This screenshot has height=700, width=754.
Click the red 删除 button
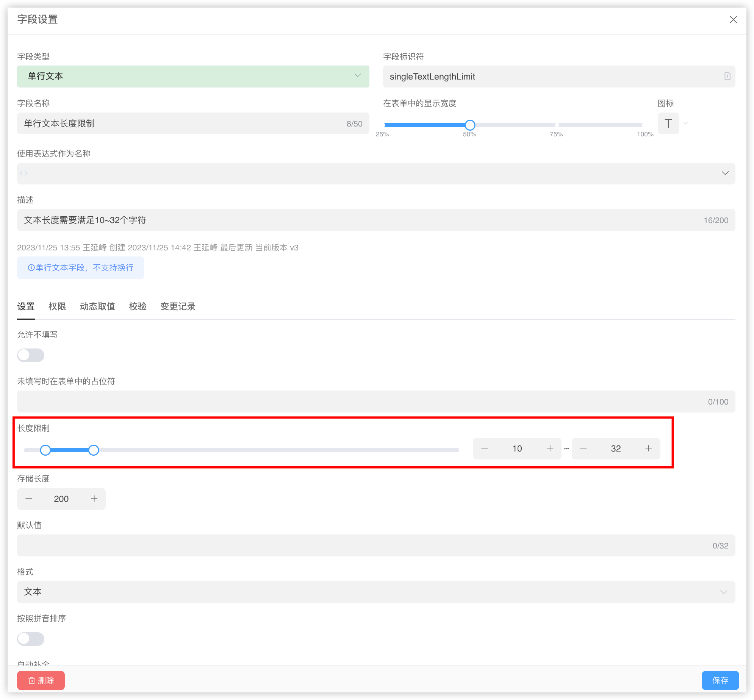(41, 680)
